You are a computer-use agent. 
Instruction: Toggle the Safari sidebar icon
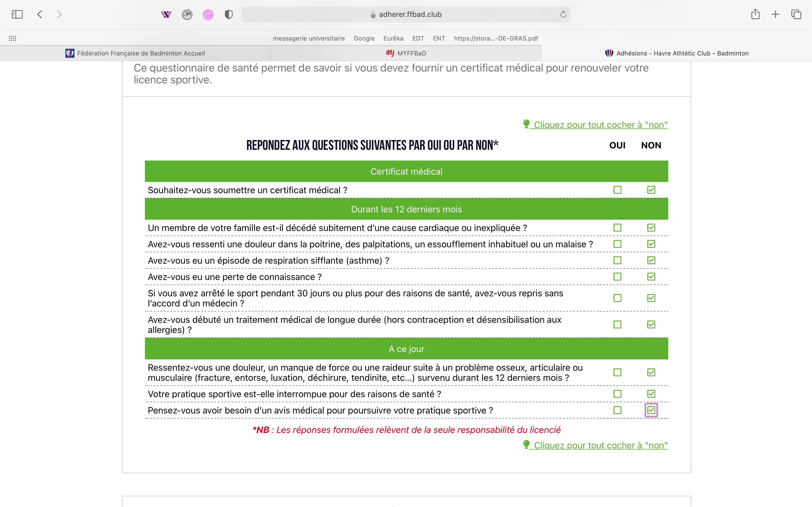(x=17, y=14)
